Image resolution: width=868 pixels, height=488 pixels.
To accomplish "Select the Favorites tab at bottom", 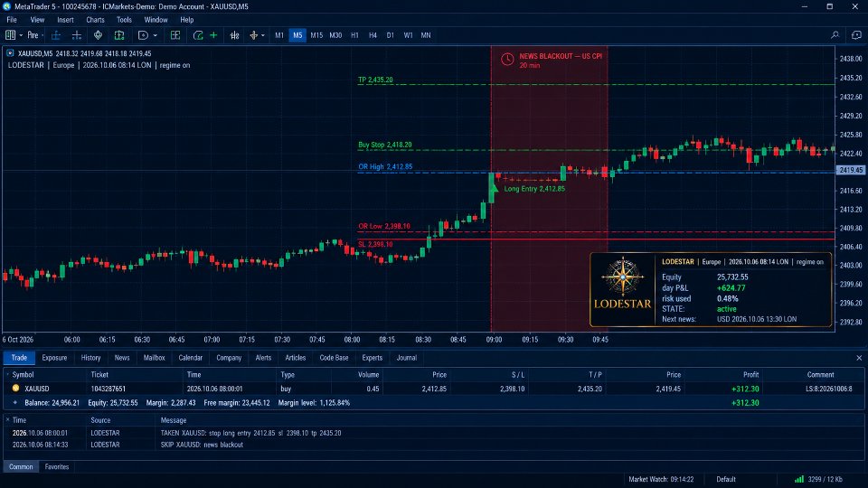I will click(x=56, y=467).
